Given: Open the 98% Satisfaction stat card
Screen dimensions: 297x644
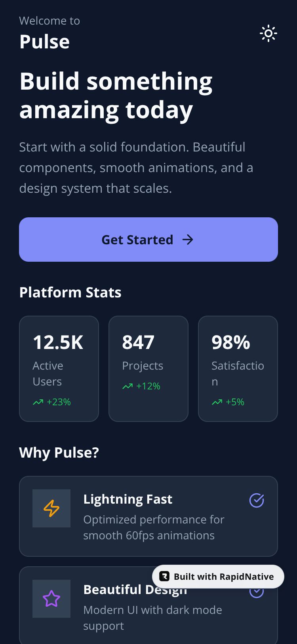Looking at the screenshot, I should (x=238, y=368).
